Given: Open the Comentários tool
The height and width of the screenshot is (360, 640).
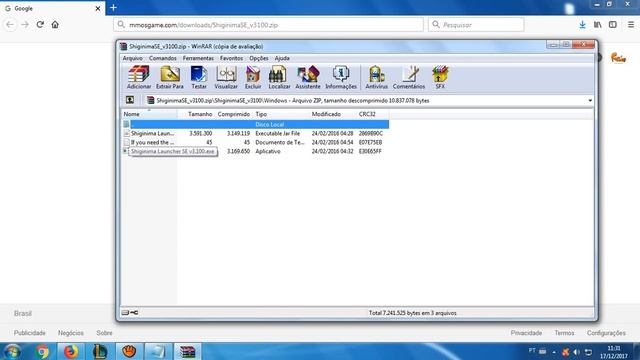Looking at the screenshot, I should [x=409, y=78].
